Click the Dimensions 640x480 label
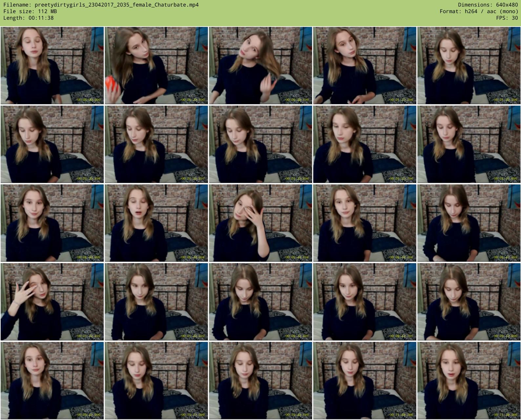 coord(488,5)
